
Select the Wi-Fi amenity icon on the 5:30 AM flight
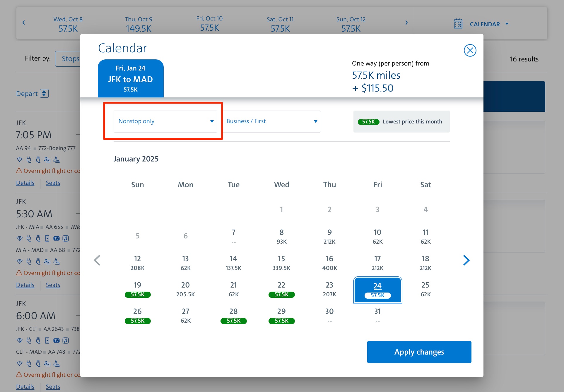20,238
